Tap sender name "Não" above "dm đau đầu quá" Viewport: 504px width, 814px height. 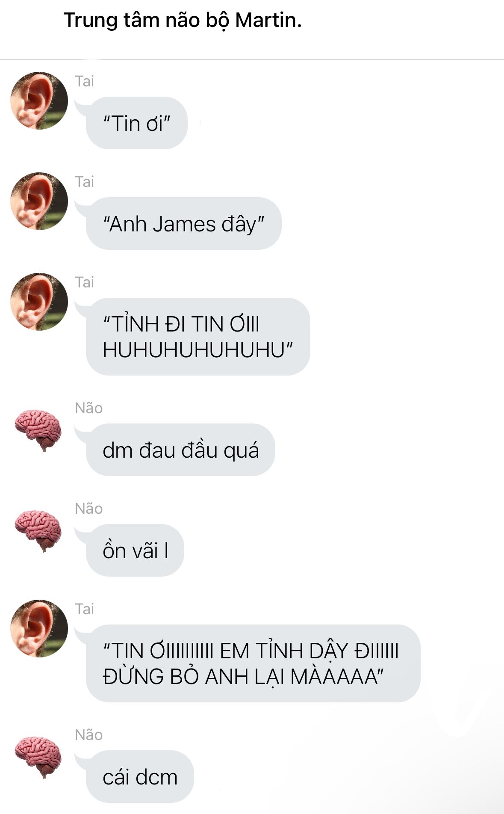click(x=88, y=408)
